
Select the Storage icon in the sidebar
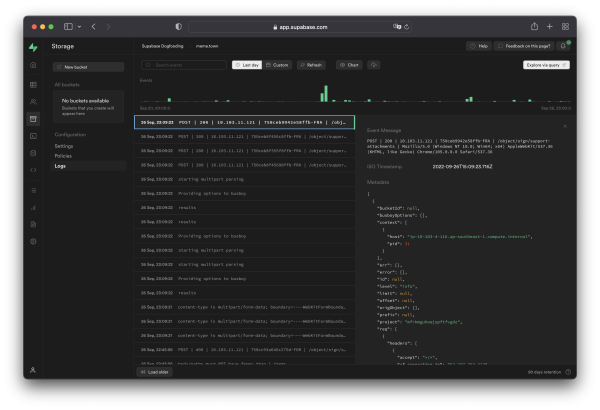pos(33,118)
